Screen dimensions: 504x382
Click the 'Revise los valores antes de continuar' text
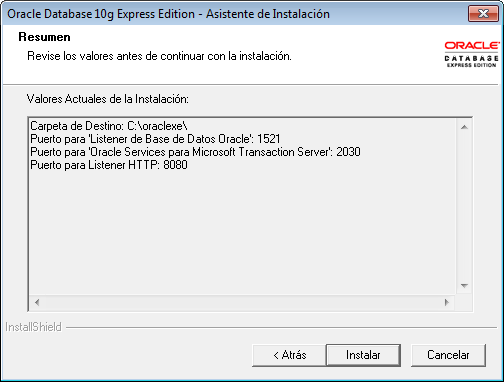click(159, 56)
